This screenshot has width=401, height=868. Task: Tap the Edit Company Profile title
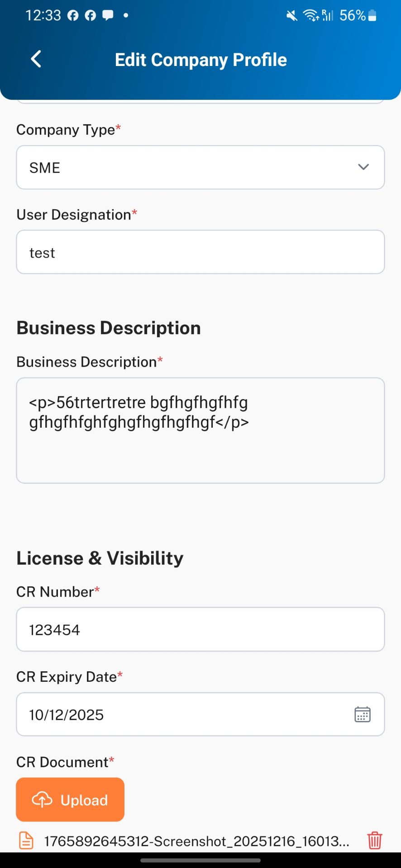[201, 60]
